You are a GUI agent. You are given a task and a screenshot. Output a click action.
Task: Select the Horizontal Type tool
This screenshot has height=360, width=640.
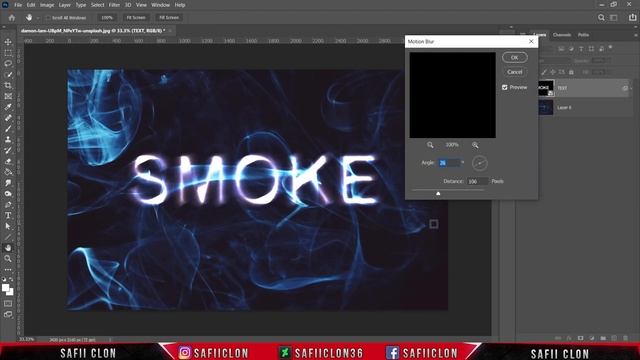[x=8, y=215]
